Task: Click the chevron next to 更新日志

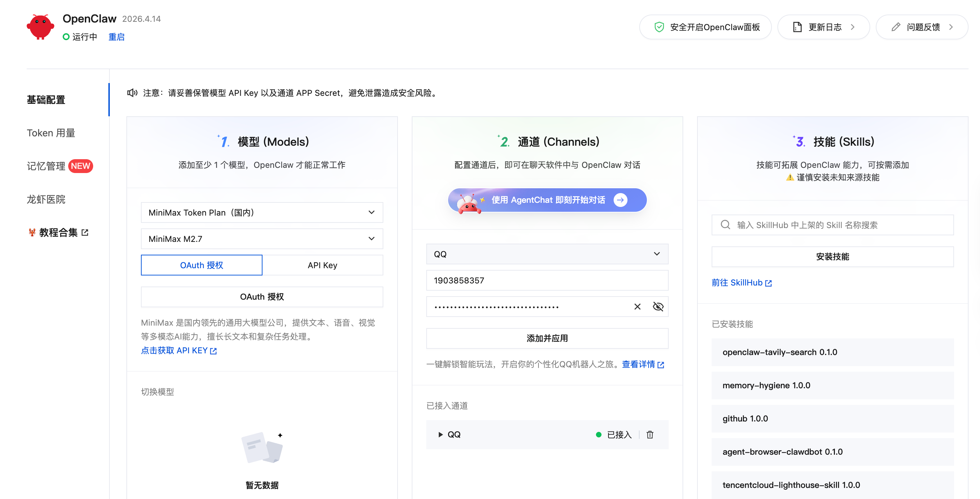Action: (853, 27)
